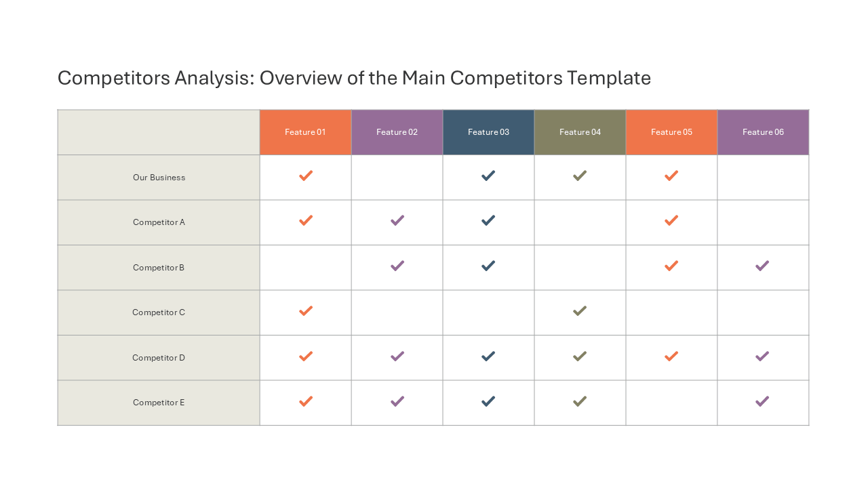The image size is (868, 488).
Task: Click the orange checkmark for Our Business Feature 01
Action: pyautogui.click(x=306, y=176)
